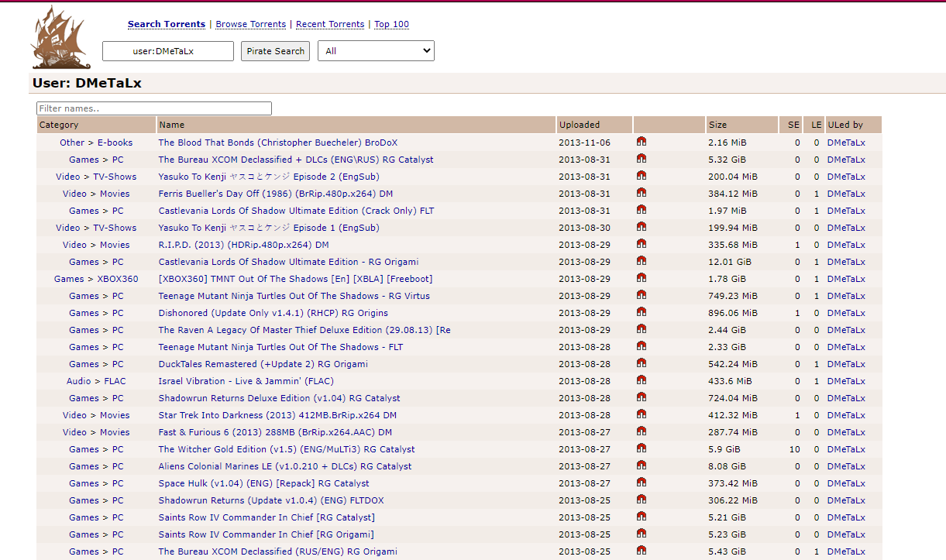Click magnet icon for Ferris Bueller's Day Off
This screenshot has width=946, height=560.
642,193
